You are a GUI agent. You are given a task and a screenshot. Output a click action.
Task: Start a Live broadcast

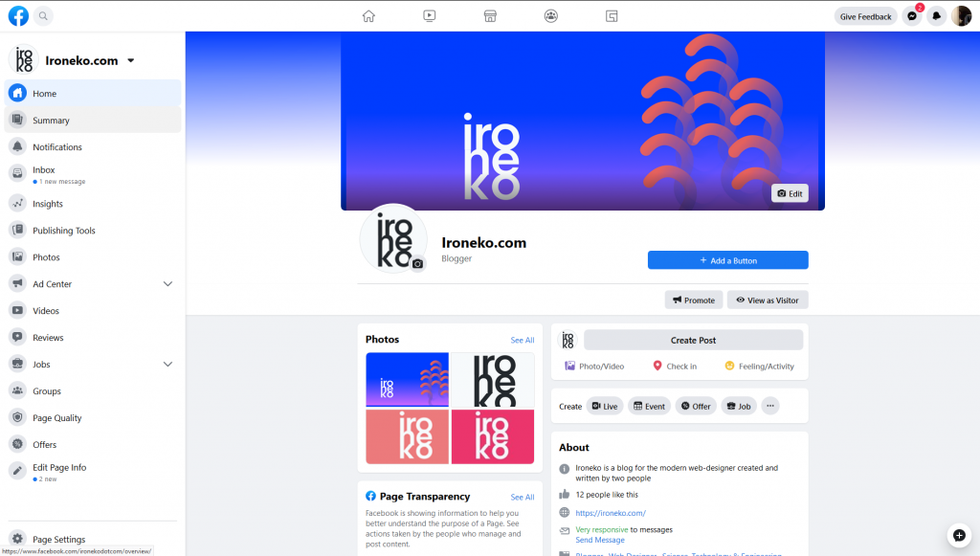(x=604, y=405)
